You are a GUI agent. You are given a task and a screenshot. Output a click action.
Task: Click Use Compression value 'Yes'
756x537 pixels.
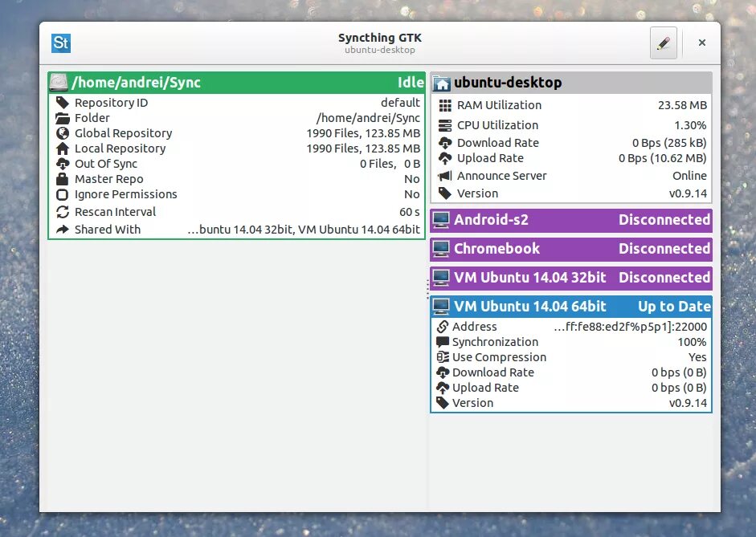(x=697, y=357)
